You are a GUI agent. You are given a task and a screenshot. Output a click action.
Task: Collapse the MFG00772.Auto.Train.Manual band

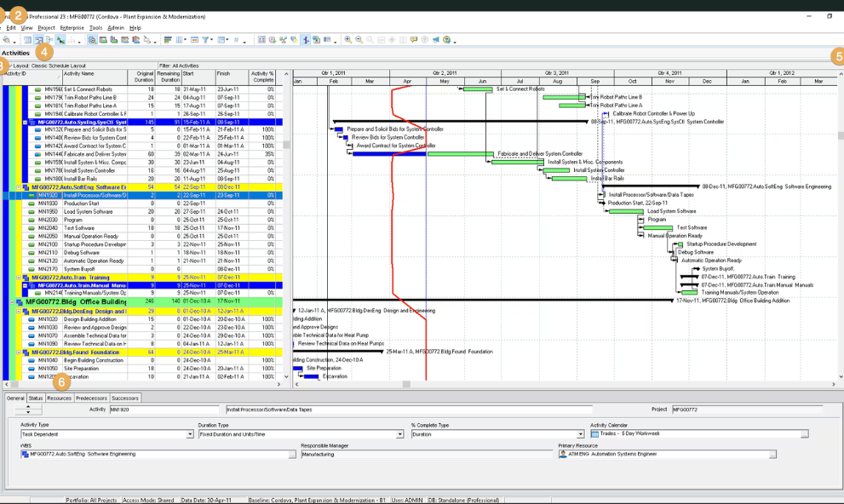pyautogui.click(x=25, y=285)
